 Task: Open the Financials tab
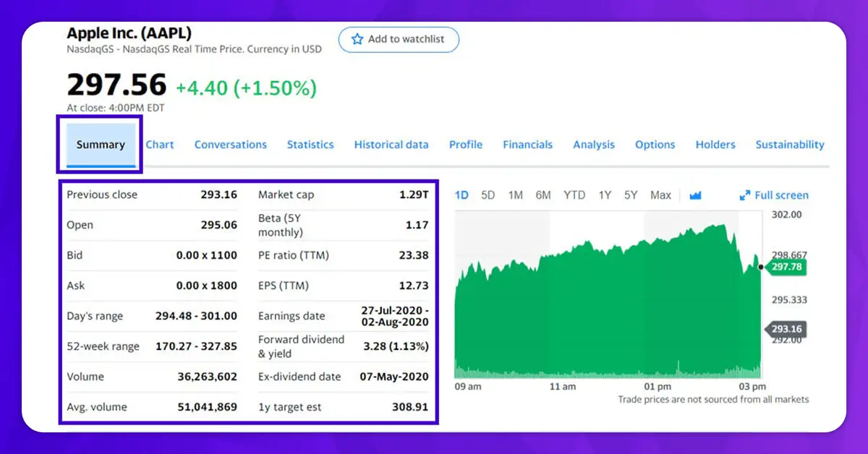[x=528, y=145]
